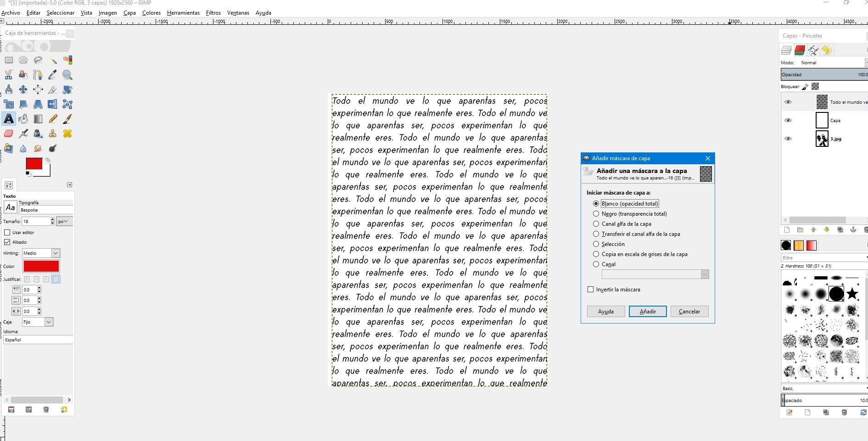Viewport: 868px width, 441px height.
Task: Open the Capa menu
Action: [129, 13]
